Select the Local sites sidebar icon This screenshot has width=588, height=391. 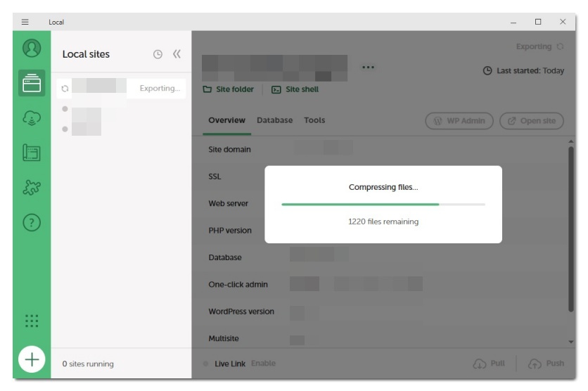(x=32, y=83)
